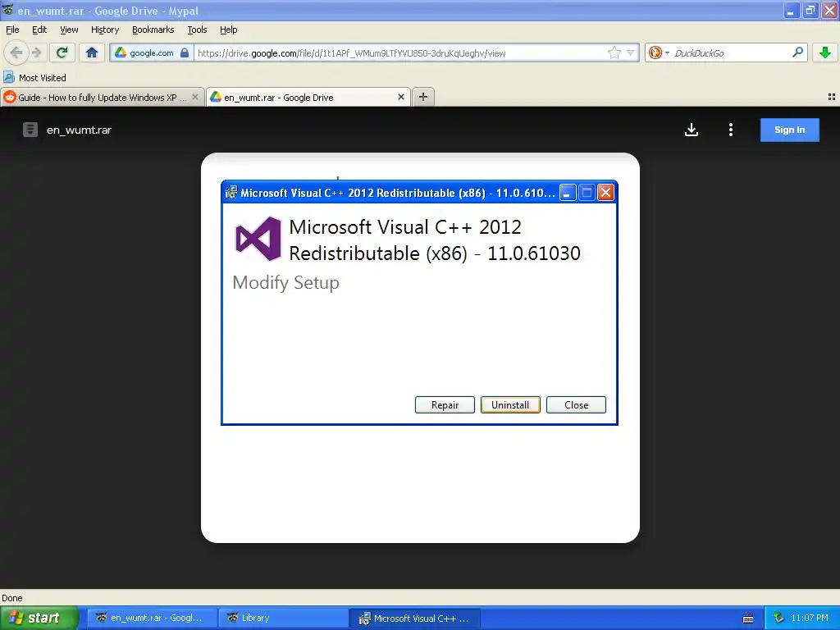Minimize the Visual C++ setup window
The width and height of the screenshot is (840, 630).
[568, 192]
